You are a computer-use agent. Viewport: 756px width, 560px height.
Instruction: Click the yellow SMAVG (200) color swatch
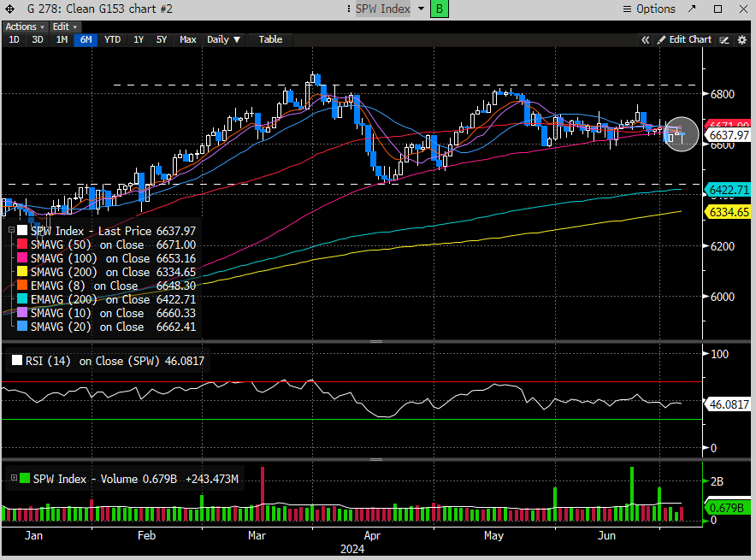pos(22,271)
